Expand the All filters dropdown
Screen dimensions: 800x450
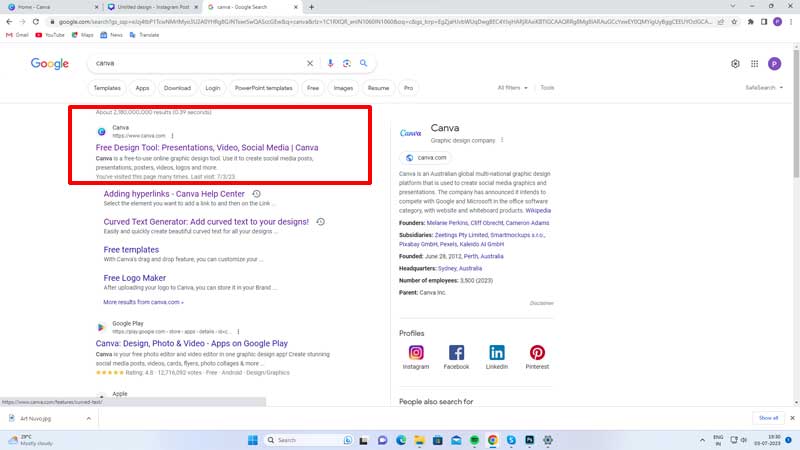tap(512, 88)
